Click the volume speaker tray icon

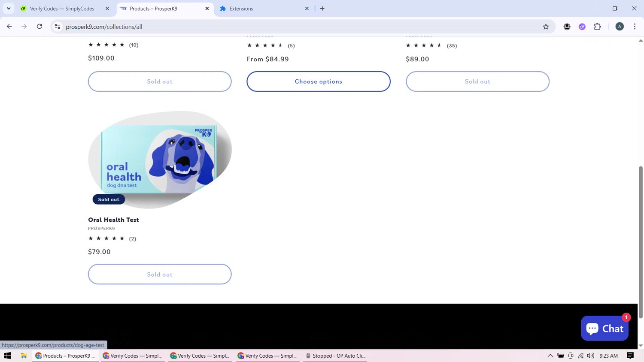(591, 356)
